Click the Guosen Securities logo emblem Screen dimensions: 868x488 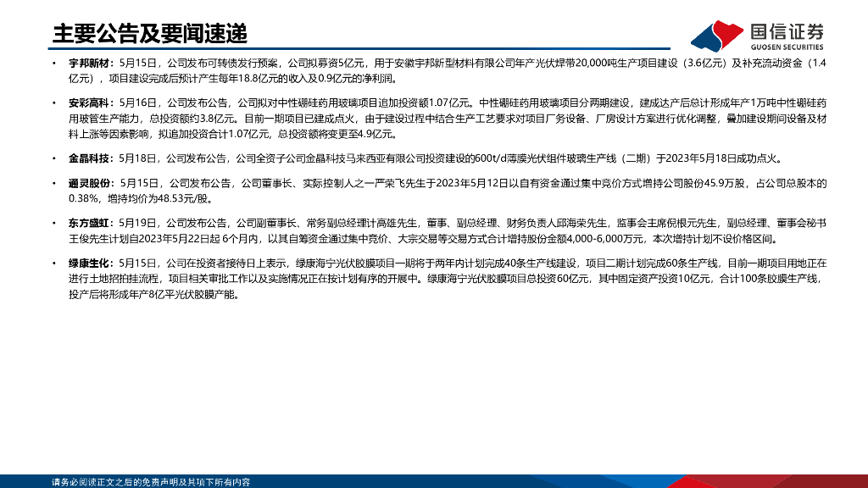coord(717,36)
